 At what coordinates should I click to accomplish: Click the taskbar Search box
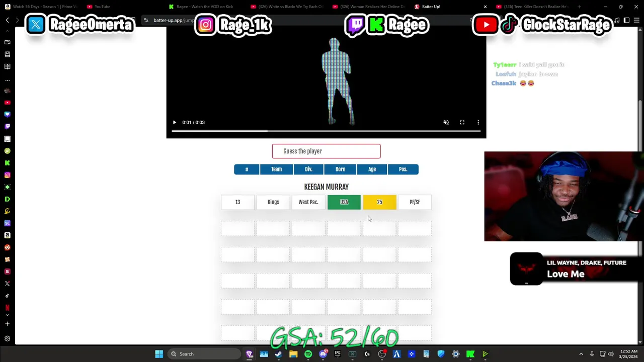(204, 354)
